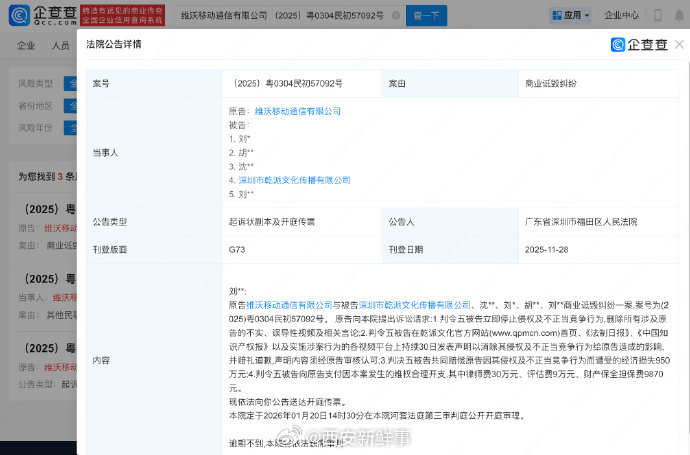Open the notification bell icon
The image size is (690, 455).
[679, 15]
